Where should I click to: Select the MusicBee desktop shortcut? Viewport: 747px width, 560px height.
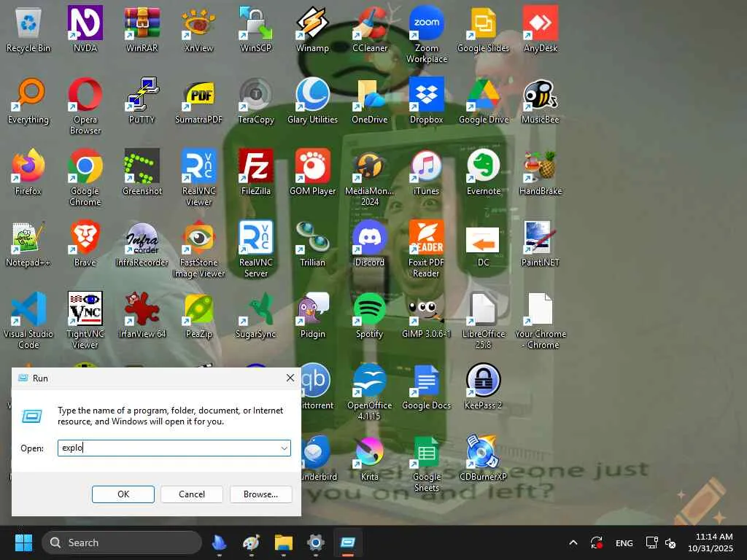tap(541, 101)
